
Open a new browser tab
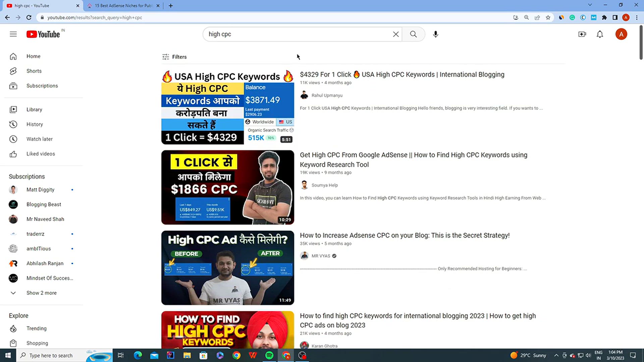[171, 6]
